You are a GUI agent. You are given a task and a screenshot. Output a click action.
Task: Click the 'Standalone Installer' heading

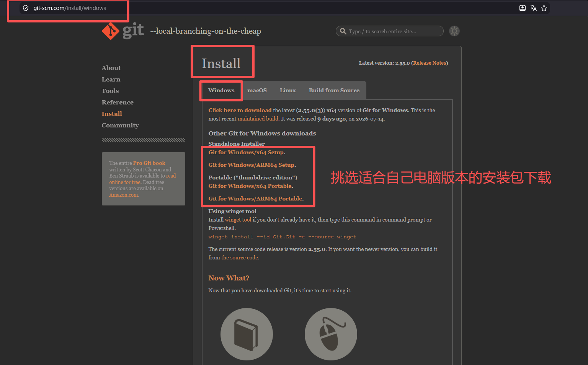pos(237,144)
